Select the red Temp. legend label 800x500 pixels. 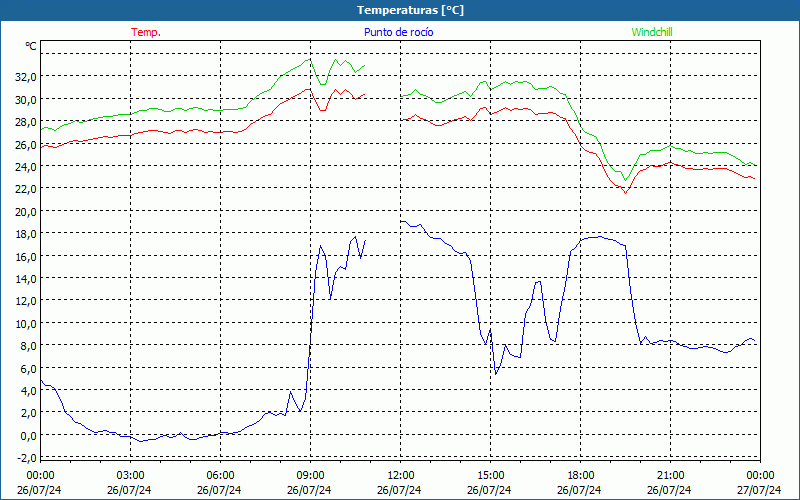(146, 32)
